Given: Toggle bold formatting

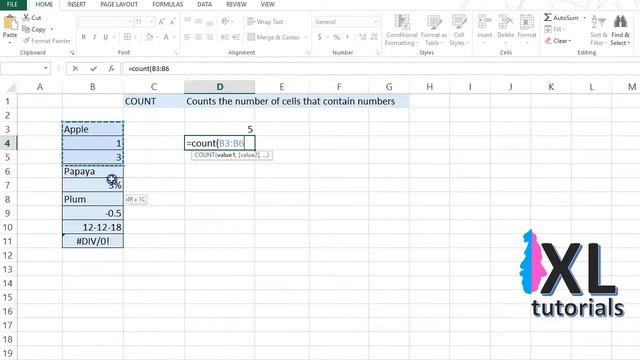Looking at the screenshot, I should [84, 37].
